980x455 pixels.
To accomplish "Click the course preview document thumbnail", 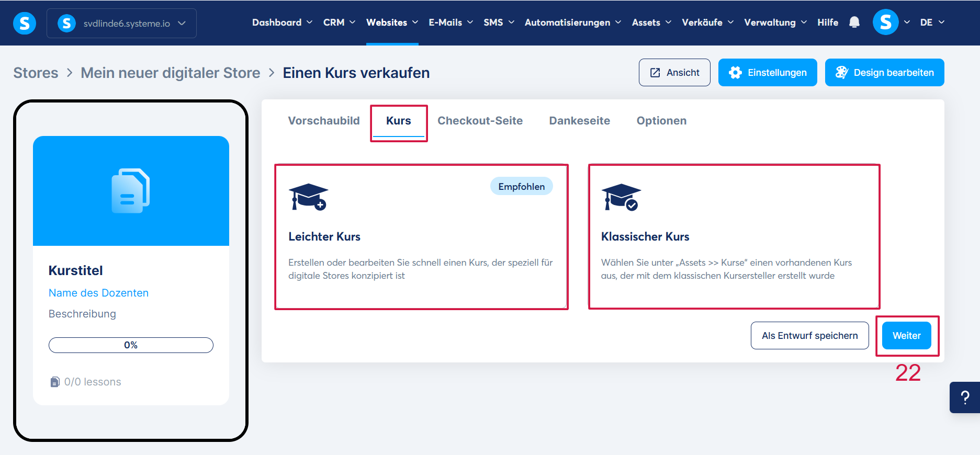I will 131,191.
